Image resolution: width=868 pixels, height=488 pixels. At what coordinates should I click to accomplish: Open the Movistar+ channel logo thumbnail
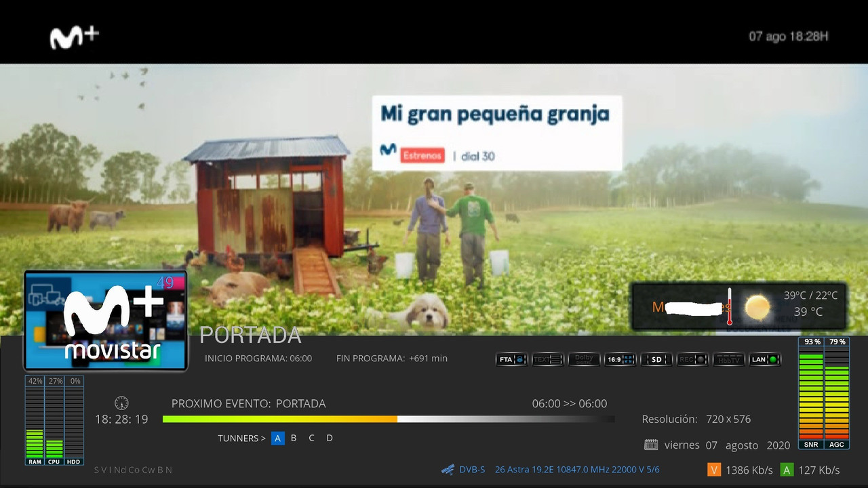pos(106,321)
